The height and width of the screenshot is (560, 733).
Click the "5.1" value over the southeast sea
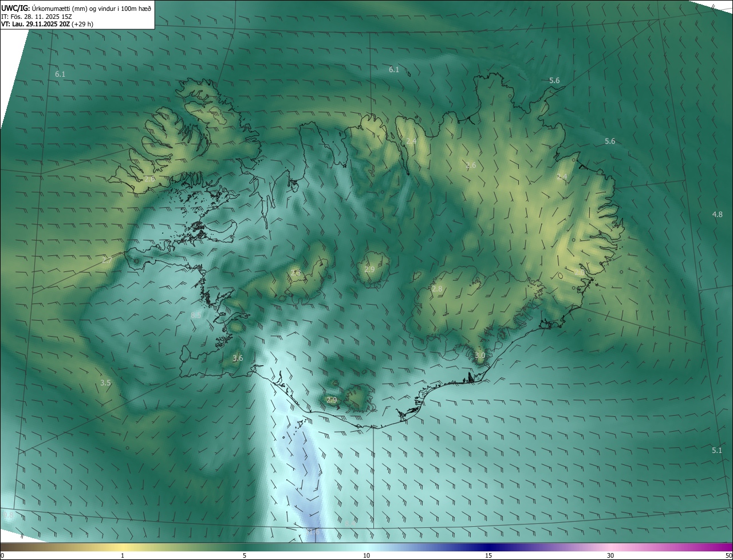pos(717,450)
